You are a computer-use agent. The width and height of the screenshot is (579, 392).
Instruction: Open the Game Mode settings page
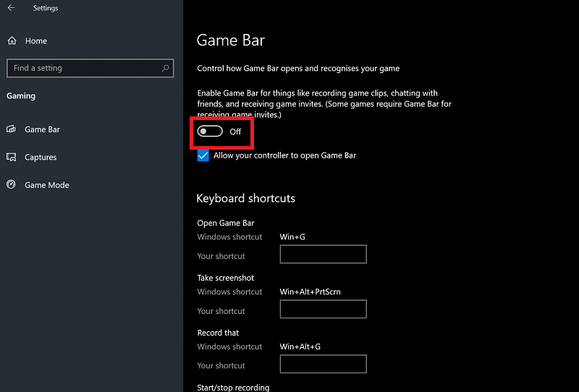(x=47, y=185)
